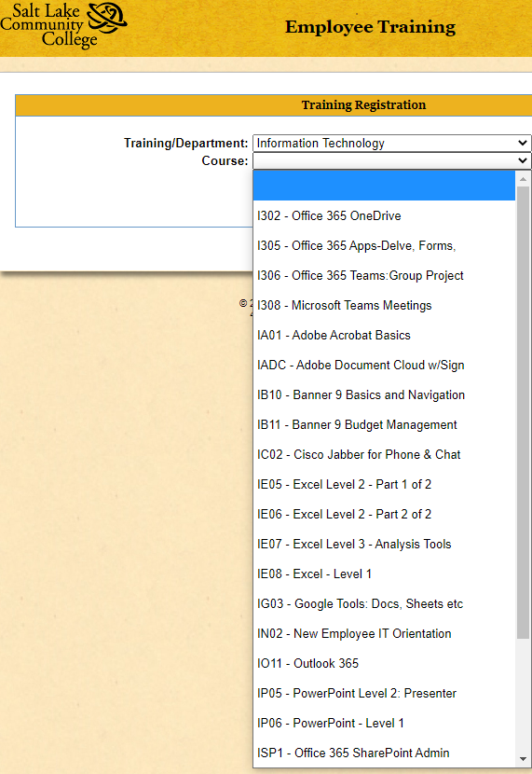532x774 pixels.
Task: Click the dropdown list scroll up arrow
Action: click(x=523, y=179)
